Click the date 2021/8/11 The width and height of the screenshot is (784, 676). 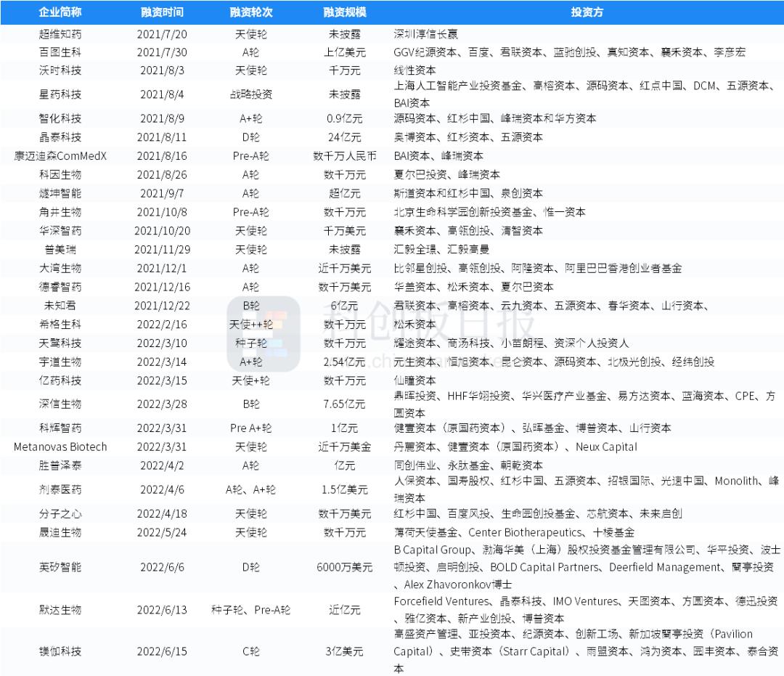click(x=162, y=137)
